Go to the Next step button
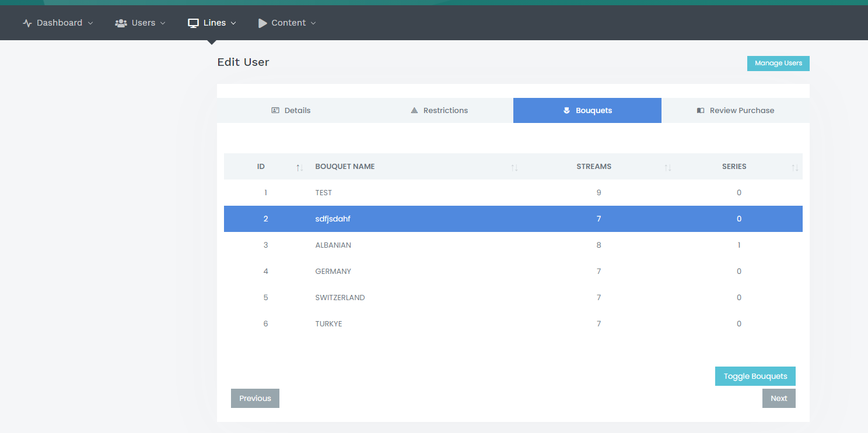 [778, 399]
